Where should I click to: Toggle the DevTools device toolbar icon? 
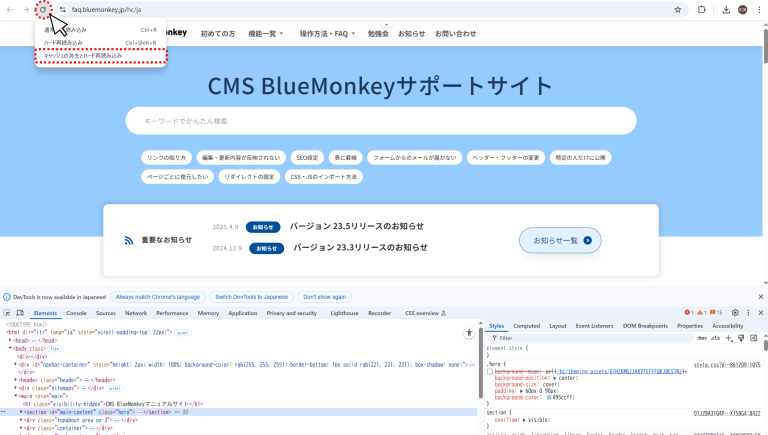20,313
